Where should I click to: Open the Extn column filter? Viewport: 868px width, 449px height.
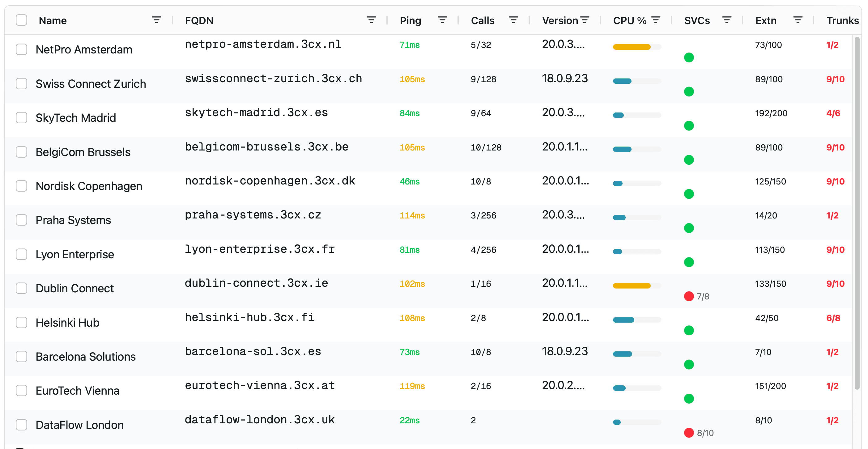(x=798, y=20)
